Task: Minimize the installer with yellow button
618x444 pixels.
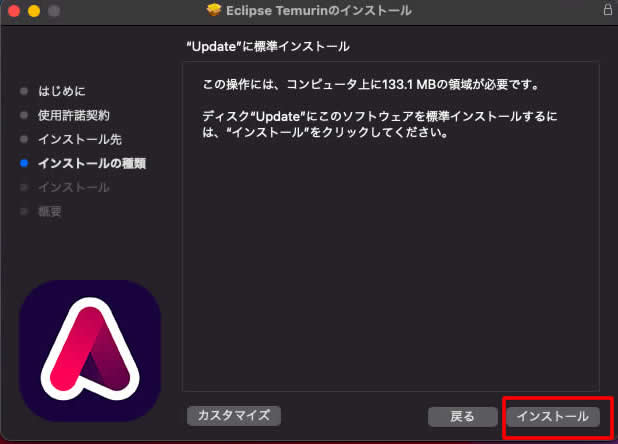Action: pos(34,11)
